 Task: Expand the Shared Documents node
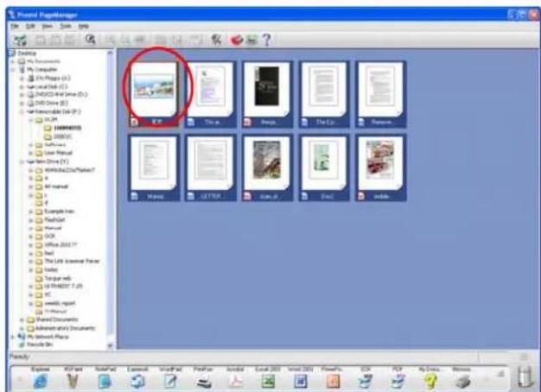coord(22,320)
